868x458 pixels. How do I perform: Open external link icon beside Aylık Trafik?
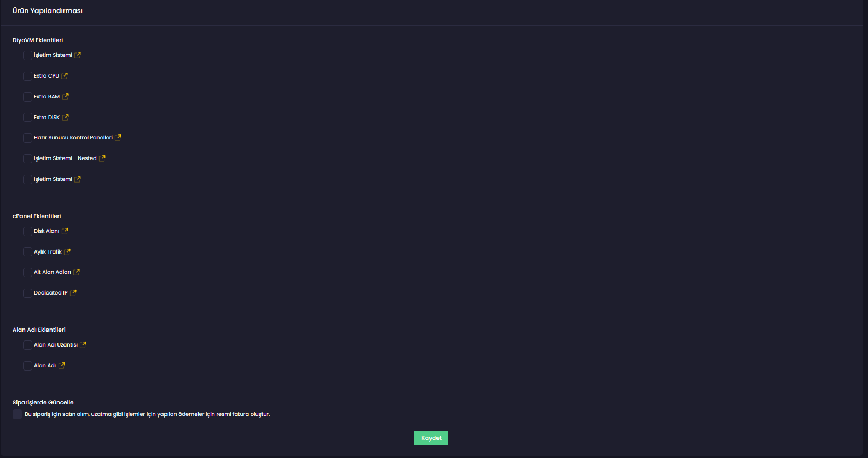point(67,252)
